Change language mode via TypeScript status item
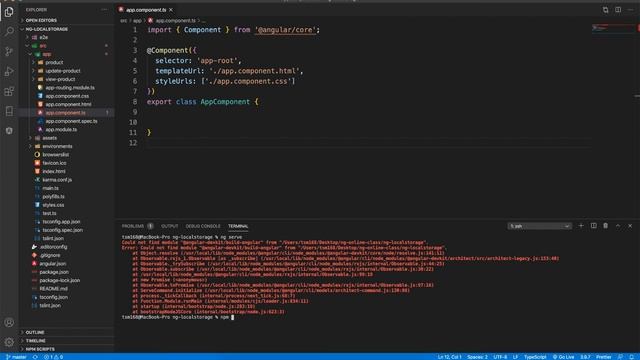 pos(535,357)
